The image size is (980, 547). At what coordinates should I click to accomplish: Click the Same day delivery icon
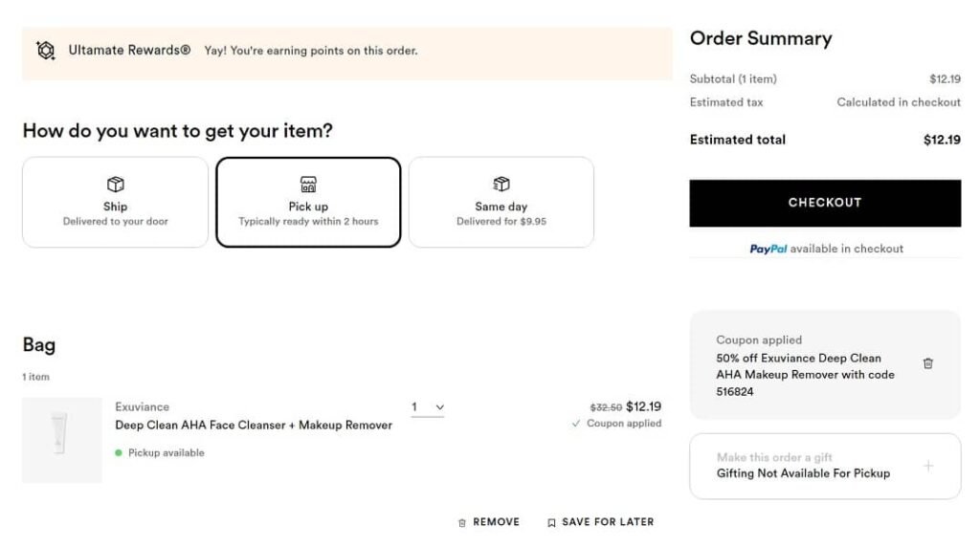[x=501, y=185]
